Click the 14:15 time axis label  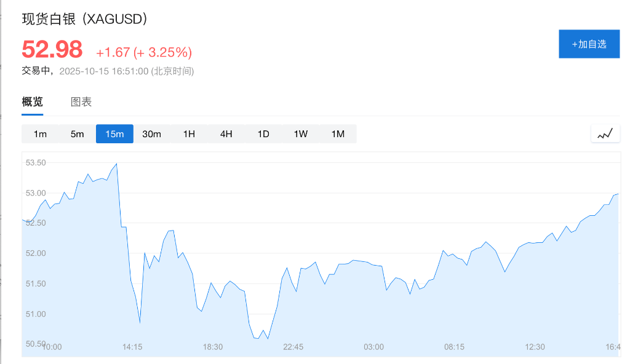132,347
